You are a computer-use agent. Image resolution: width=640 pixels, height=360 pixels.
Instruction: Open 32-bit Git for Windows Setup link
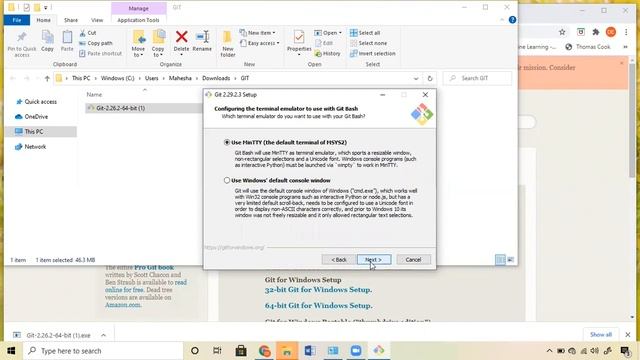click(318, 290)
